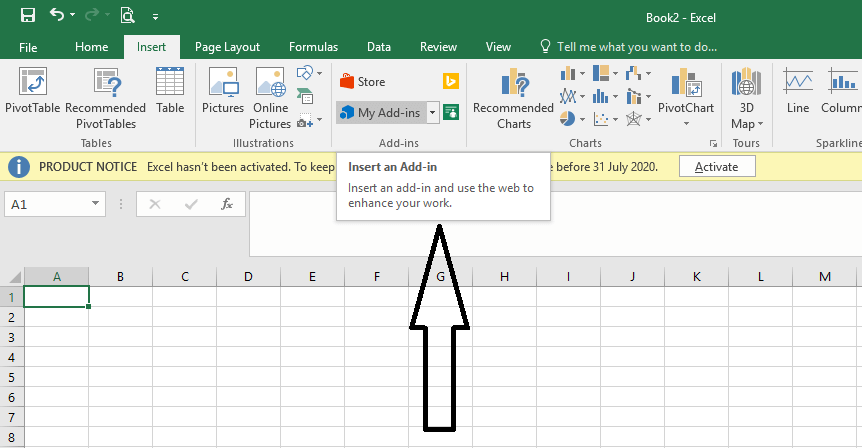The height and width of the screenshot is (448, 862).
Task: Expand the Shapes dropdown arrow
Action: tap(319, 73)
